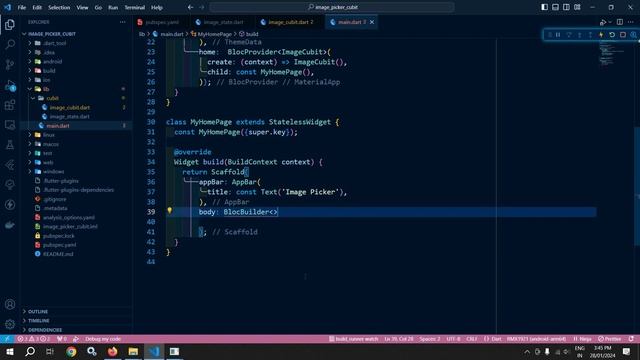Expand the build folder
This screenshot has width=640, height=360.
point(76,71)
